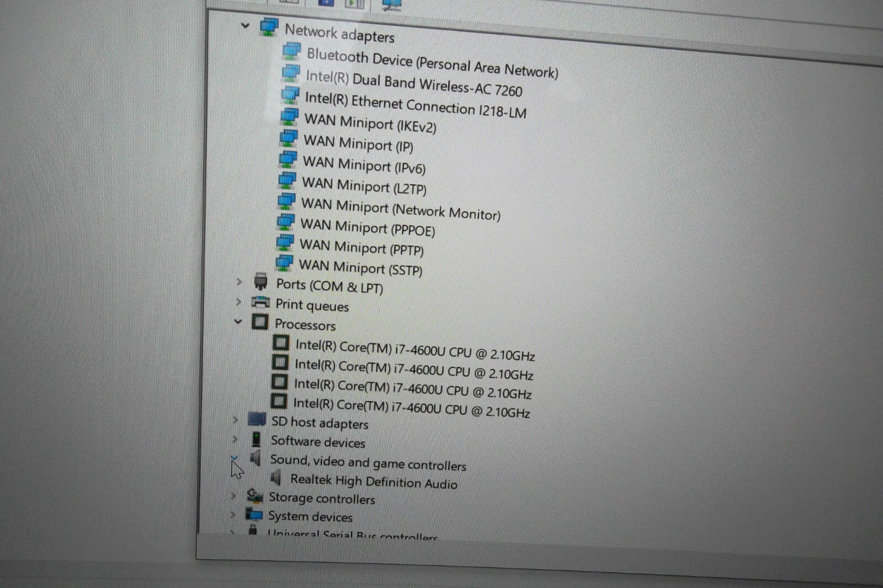Viewport: 883px width, 588px height.
Task: Click the WAN Miniport (PPTP) icon
Action: click(285, 242)
